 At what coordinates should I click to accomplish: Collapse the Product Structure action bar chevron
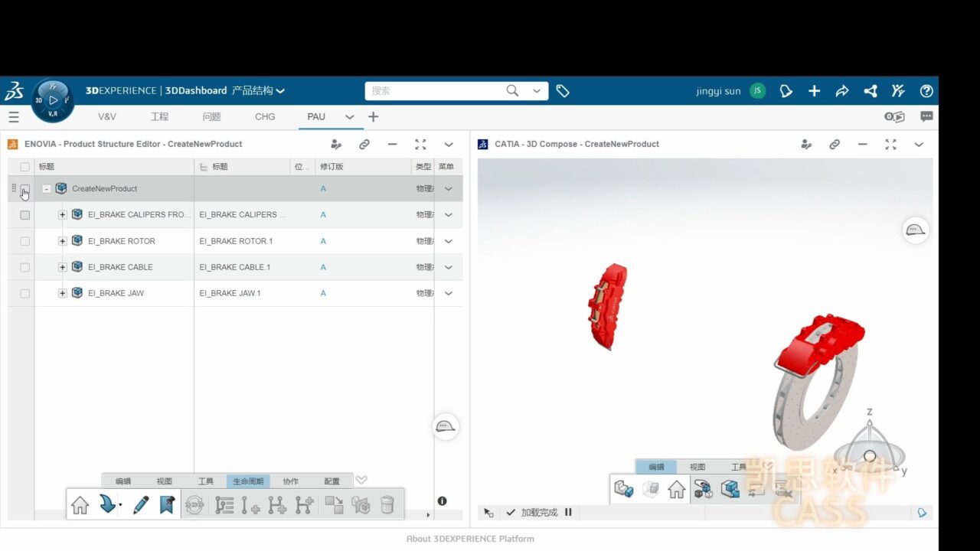coord(361,480)
